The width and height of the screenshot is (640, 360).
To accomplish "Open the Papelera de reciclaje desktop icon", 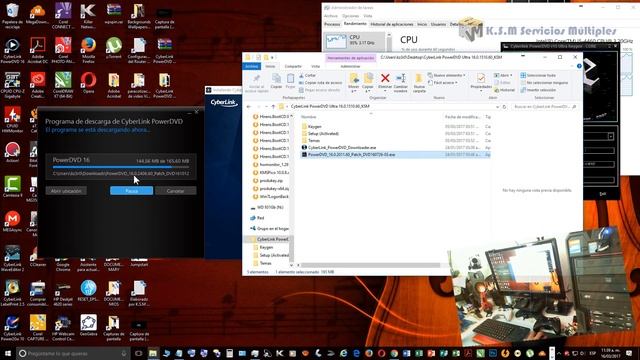I will coord(12,16).
